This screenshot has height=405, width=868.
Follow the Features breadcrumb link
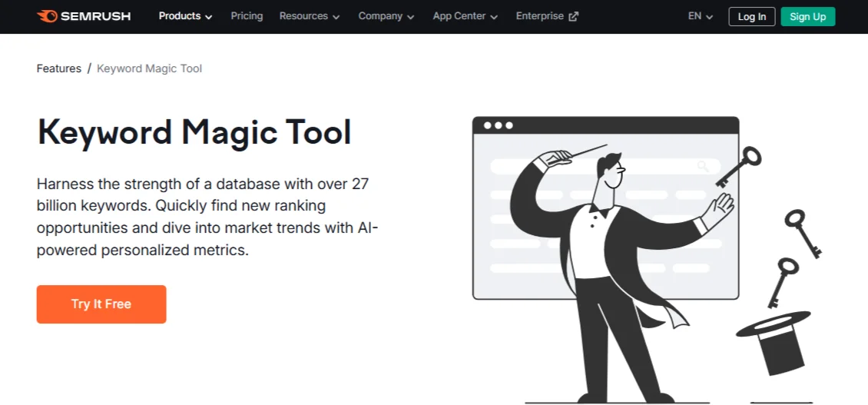[x=58, y=68]
